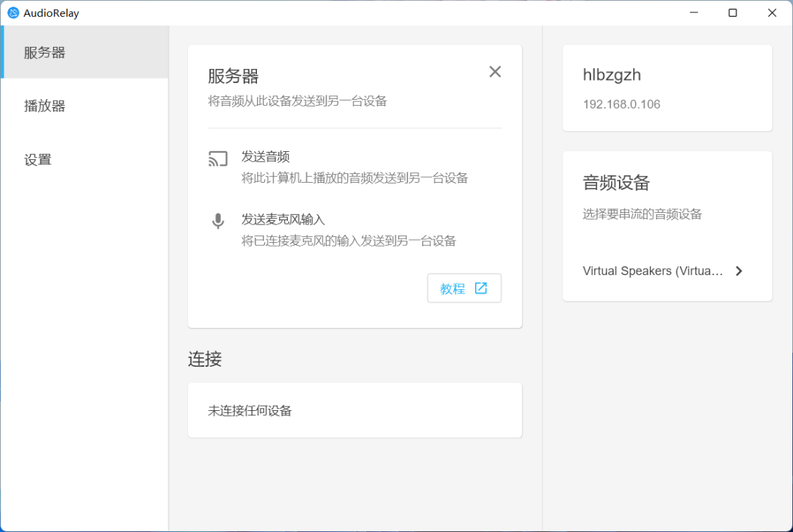Click text 将音频从此设备发送到另一台设备
Image resolution: width=793 pixels, height=532 pixels.
pos(297,101)
